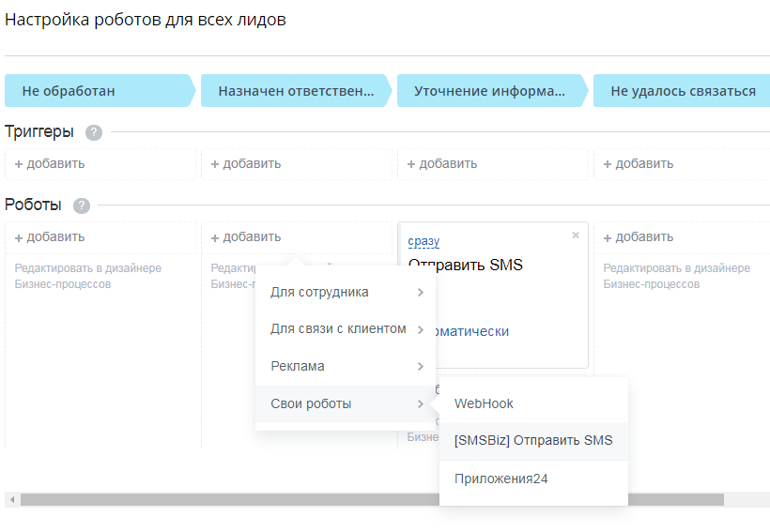Click the Настройка роботов для всех лидов heading
The height and width of the screenshot is (532, 770).
coord(146,20)
